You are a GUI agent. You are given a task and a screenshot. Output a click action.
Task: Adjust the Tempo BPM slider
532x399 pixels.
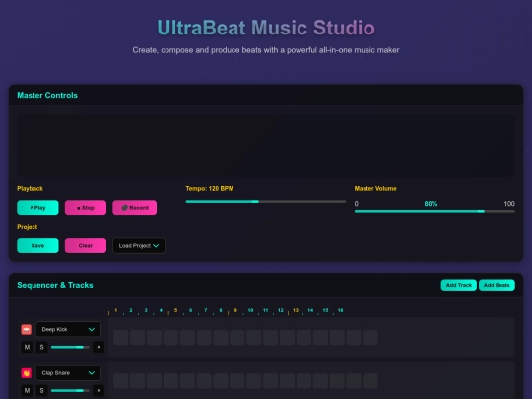point(266,202)
